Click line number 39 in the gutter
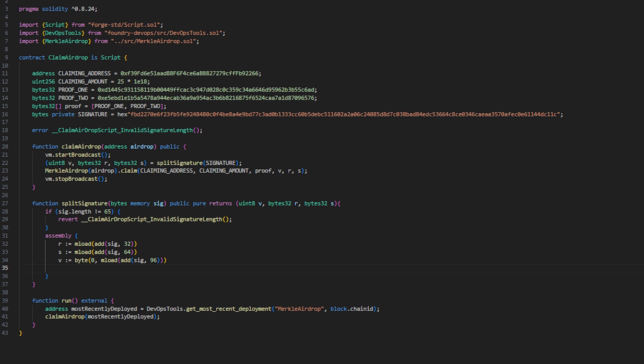The image size is (644, 364). 5,300
